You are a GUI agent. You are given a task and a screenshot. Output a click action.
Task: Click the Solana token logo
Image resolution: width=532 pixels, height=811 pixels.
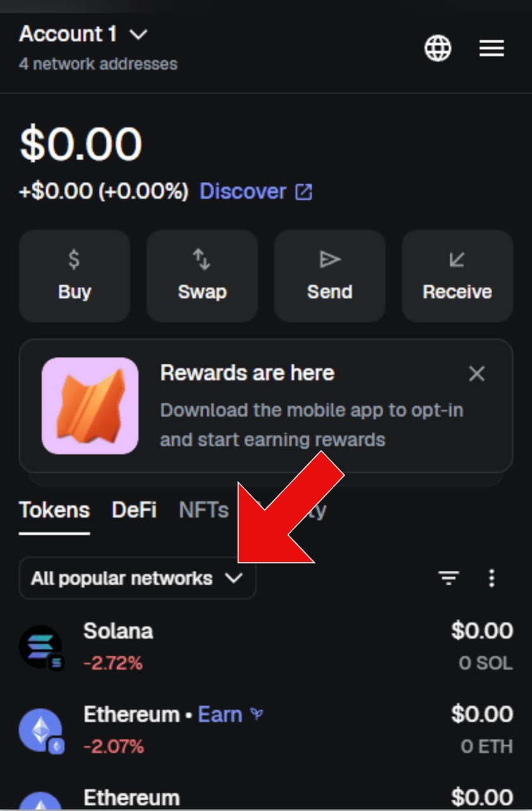pos(41,646)
